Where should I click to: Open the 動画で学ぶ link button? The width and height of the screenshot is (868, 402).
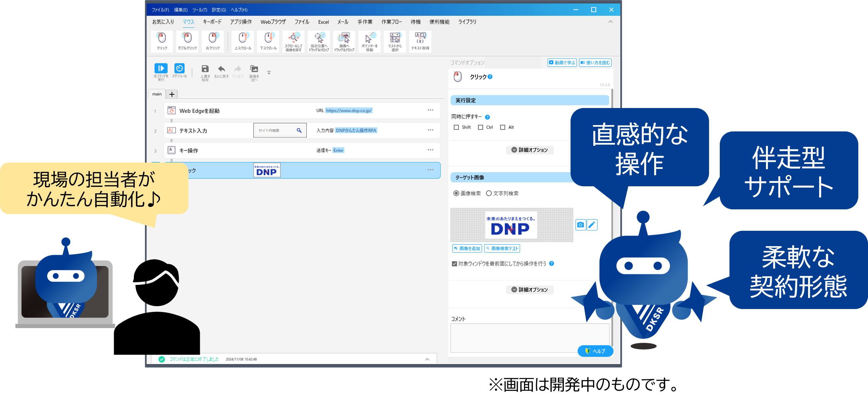tap(562, 63)
